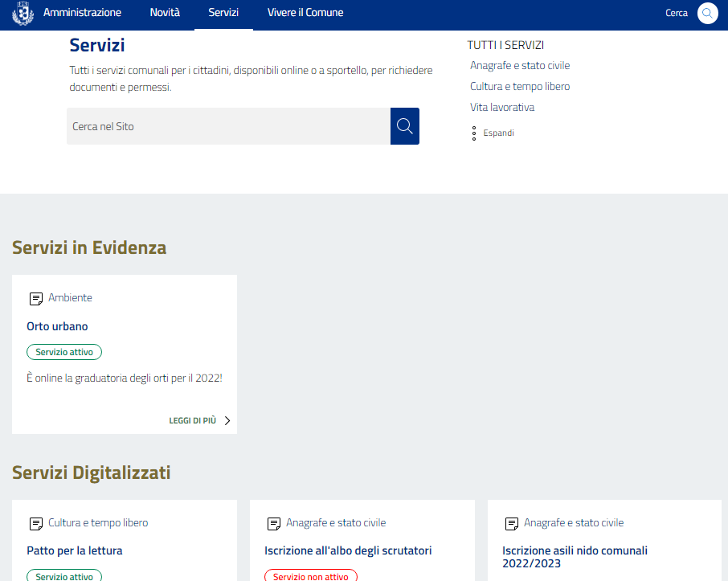Open Vivere il Comune menu
Screen dimensions: 728x581
[305, 13]
